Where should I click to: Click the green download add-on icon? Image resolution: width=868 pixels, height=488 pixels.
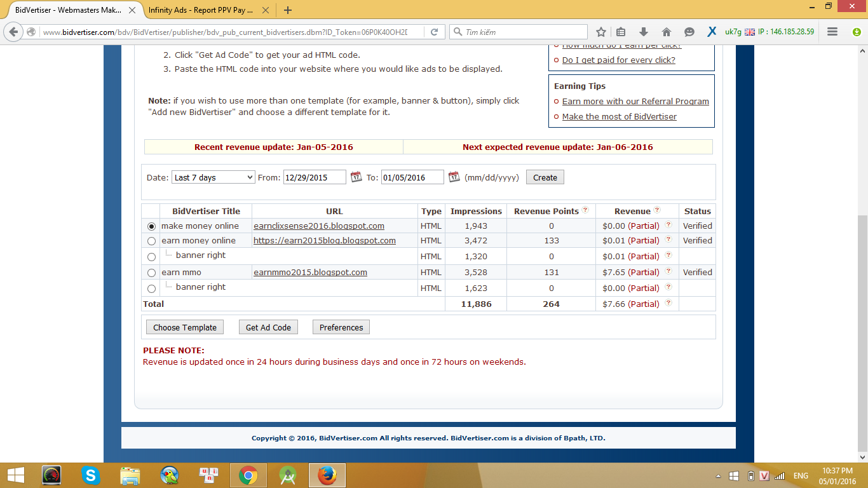tap(856, 32)
